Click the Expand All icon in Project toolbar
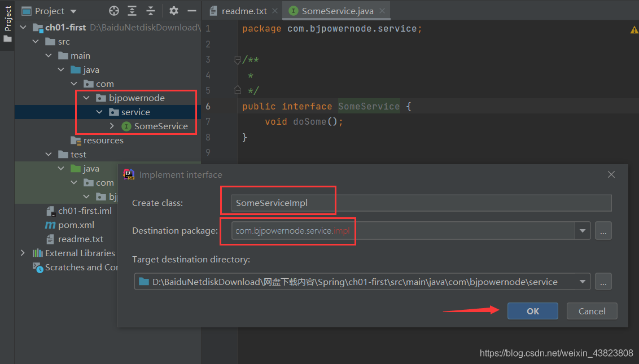The width and height of the screenshot is (639, 364). pyautogui.click(x=132, y=11)
